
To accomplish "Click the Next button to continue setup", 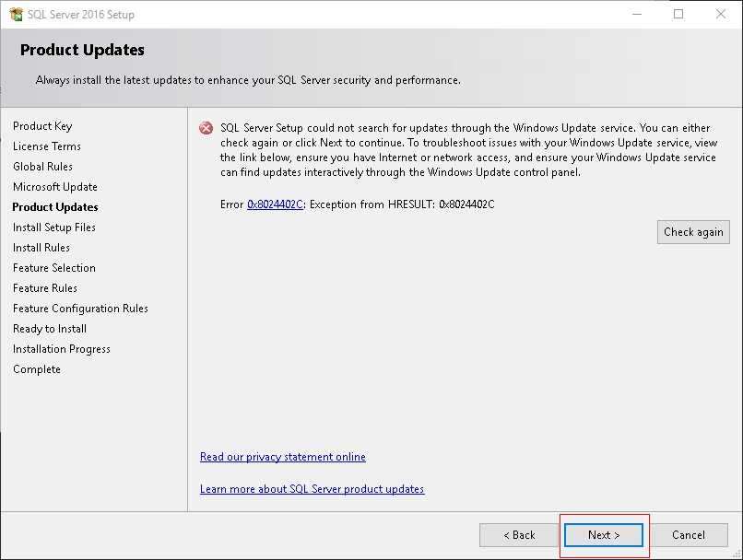I will [x=603, y=535].
